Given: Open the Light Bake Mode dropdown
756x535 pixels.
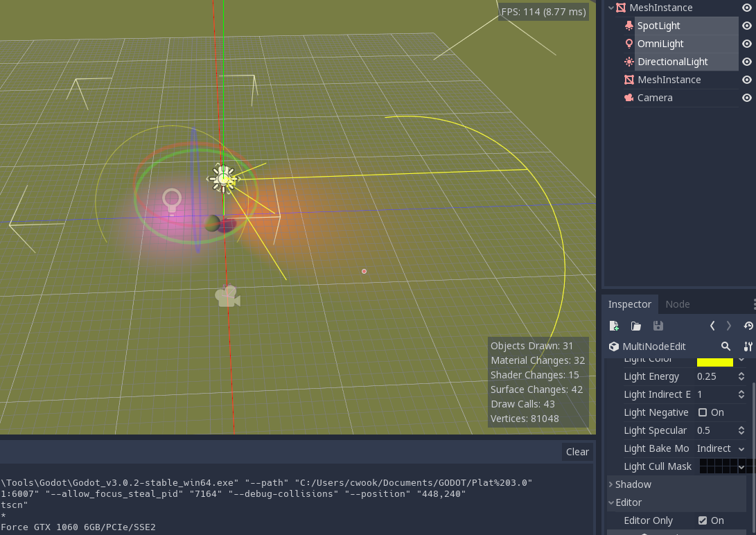Looking at the screenshot, I should pyautogui.click(x=719, y=448).
